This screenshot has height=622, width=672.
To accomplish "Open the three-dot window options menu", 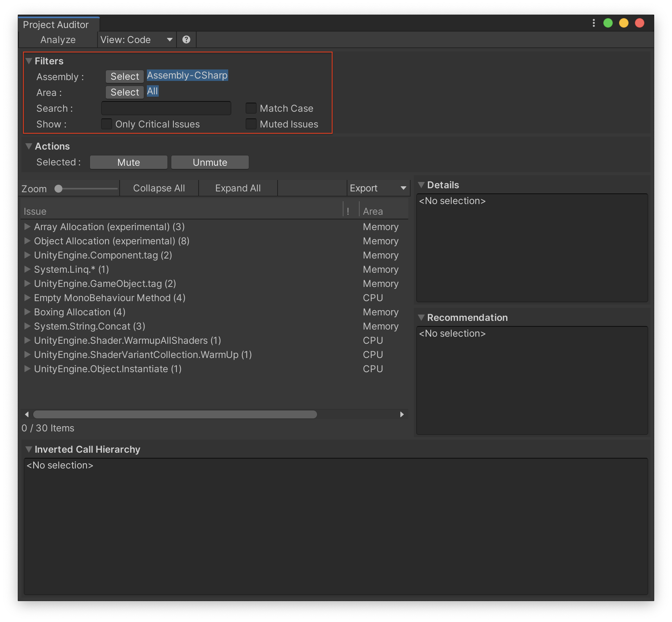I will click(593, 23).
